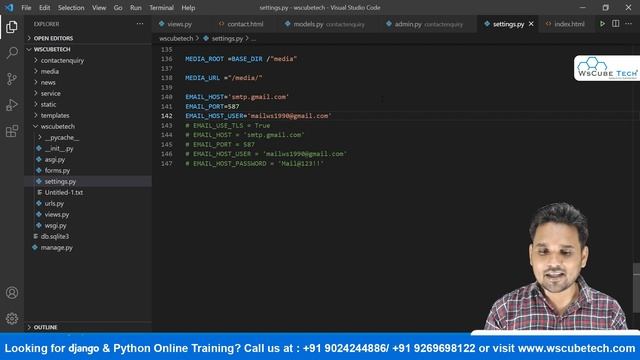Click the EMAIL_PORT=587 line

click(212, 106)
